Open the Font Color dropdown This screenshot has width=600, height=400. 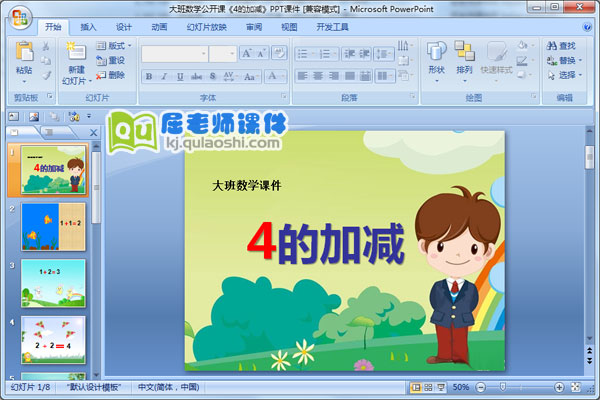pos(276,77)
